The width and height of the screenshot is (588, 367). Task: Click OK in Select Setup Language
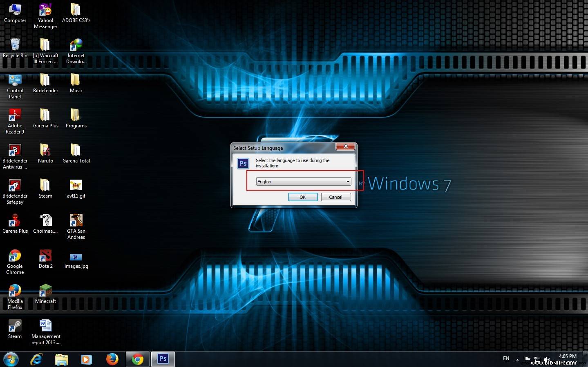(303, 197)
